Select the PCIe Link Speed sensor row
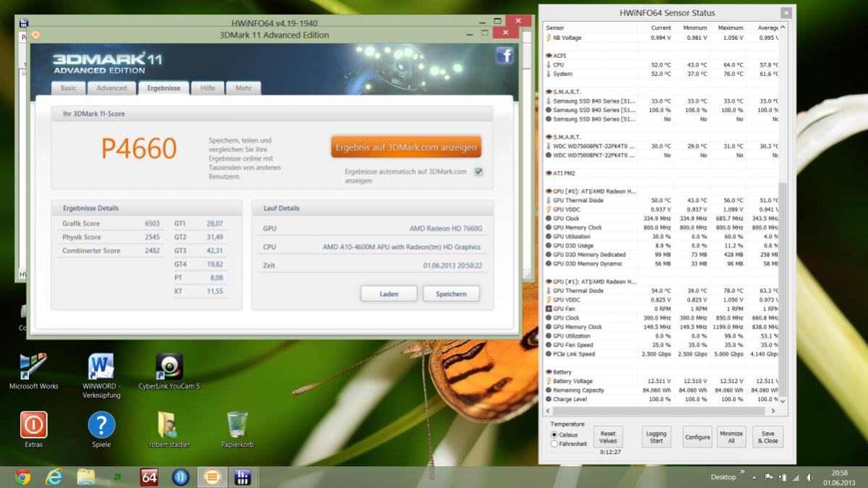Viewport: 868px width, 488px height. coord(662,354)
